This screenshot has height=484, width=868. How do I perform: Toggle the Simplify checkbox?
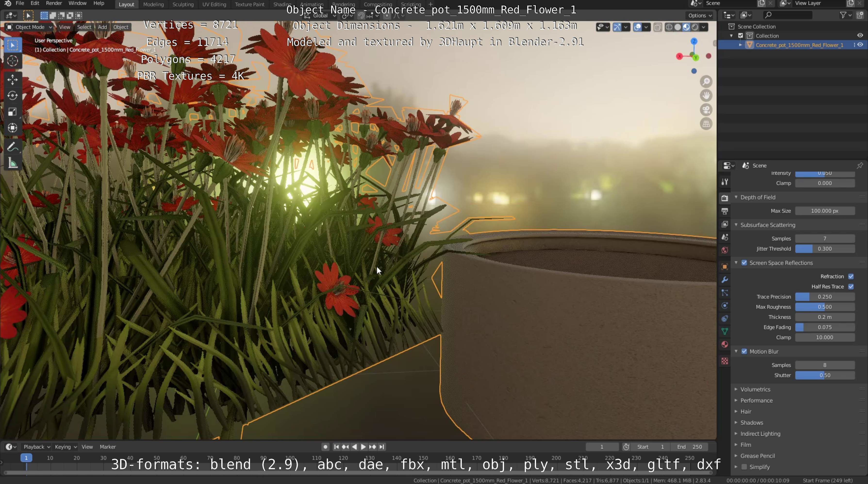pos(744,467)
